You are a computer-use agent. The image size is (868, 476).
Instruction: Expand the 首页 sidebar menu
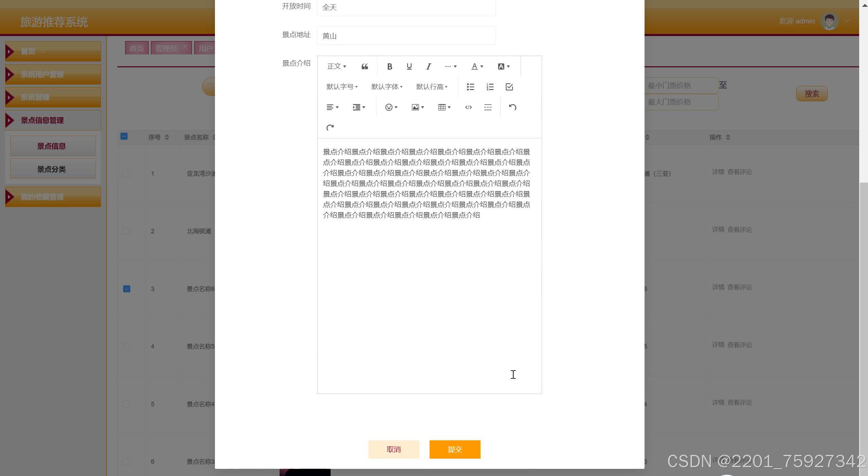click(53, 51)
